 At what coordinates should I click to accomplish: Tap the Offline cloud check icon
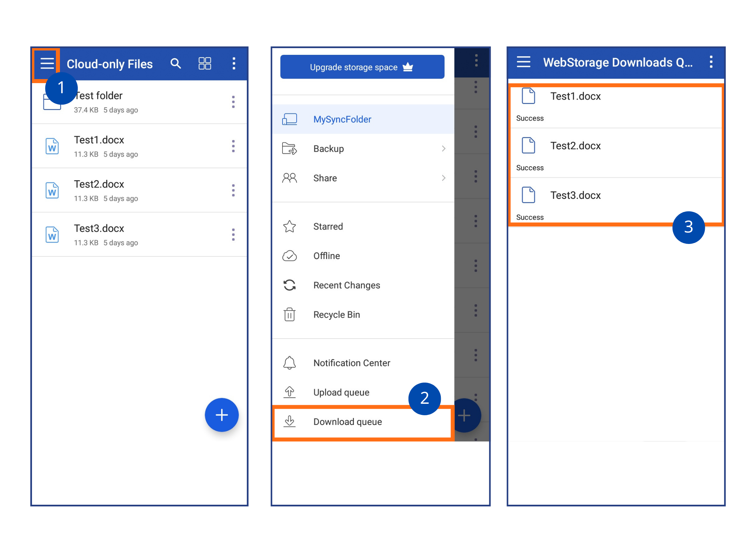coord(290,256)
